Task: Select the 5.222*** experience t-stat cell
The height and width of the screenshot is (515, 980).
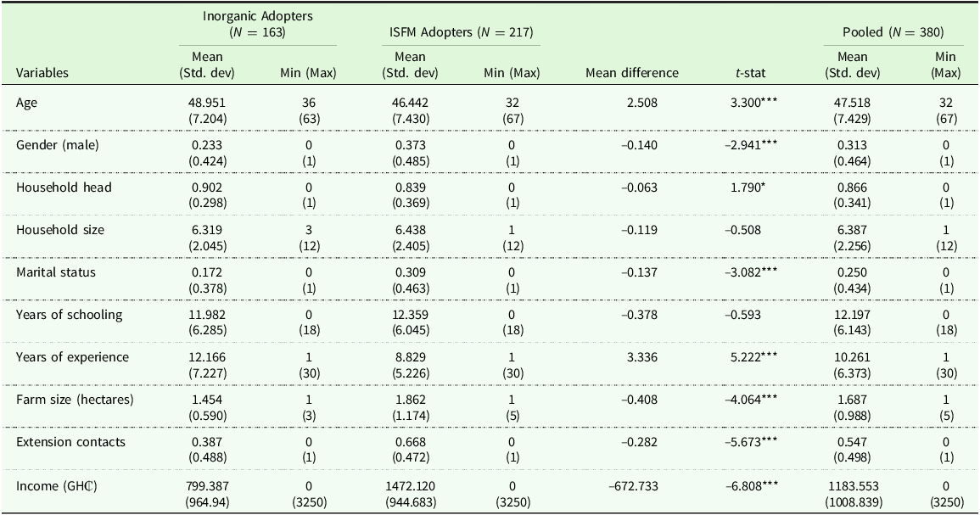Action: (754, 357)
